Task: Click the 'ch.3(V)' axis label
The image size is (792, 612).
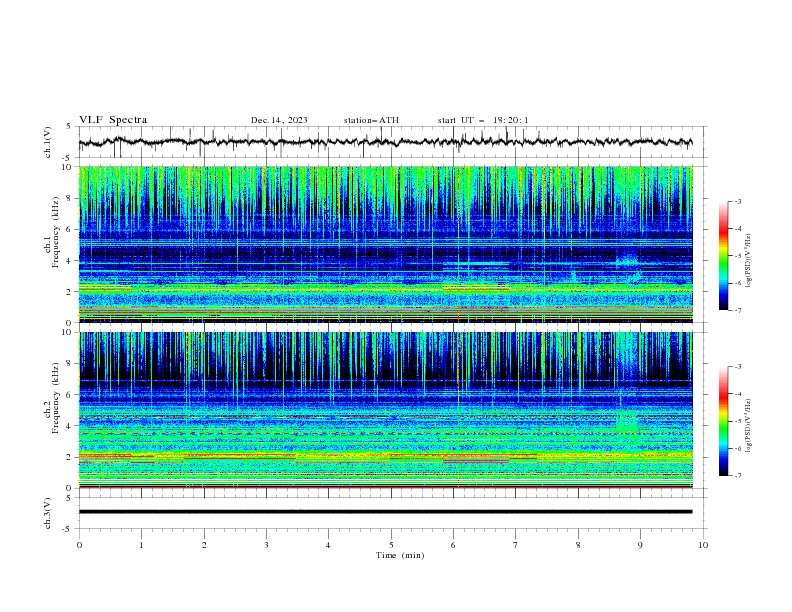Action: 48,513
